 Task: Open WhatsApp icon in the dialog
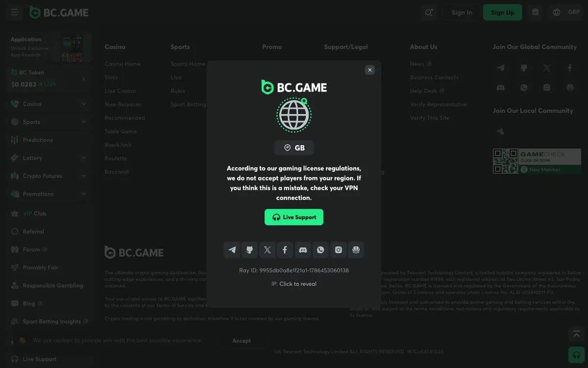(320, 250)
